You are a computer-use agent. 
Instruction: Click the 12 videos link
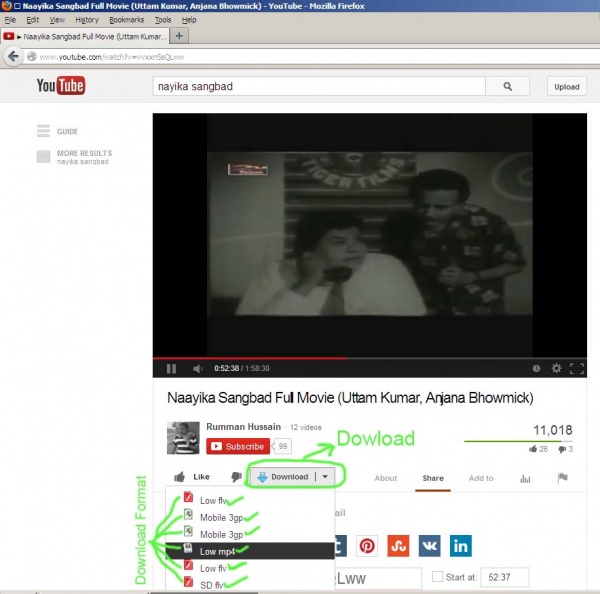306,427
